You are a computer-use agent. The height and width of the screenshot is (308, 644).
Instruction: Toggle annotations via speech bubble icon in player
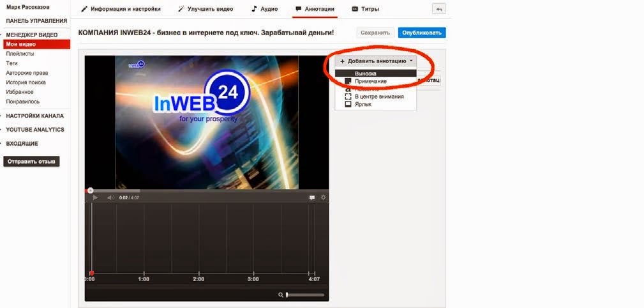pyautogui.click(x=312, y=198)
